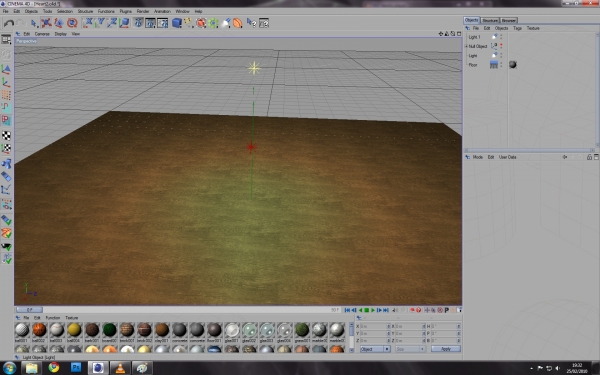Switch to the Browser tab
The image size is (600, 375).
coord(509,20)
